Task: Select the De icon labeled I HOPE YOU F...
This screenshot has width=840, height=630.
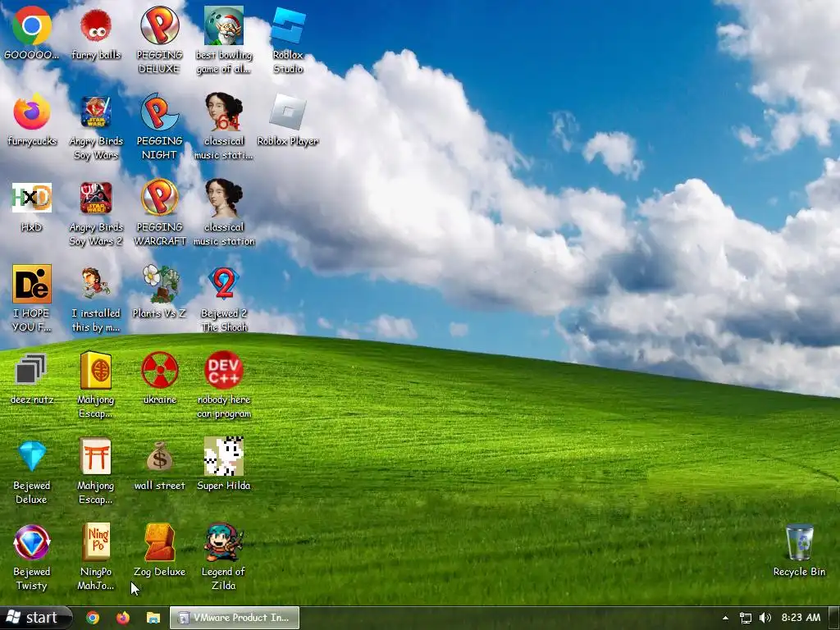Action: pos(32,284)
